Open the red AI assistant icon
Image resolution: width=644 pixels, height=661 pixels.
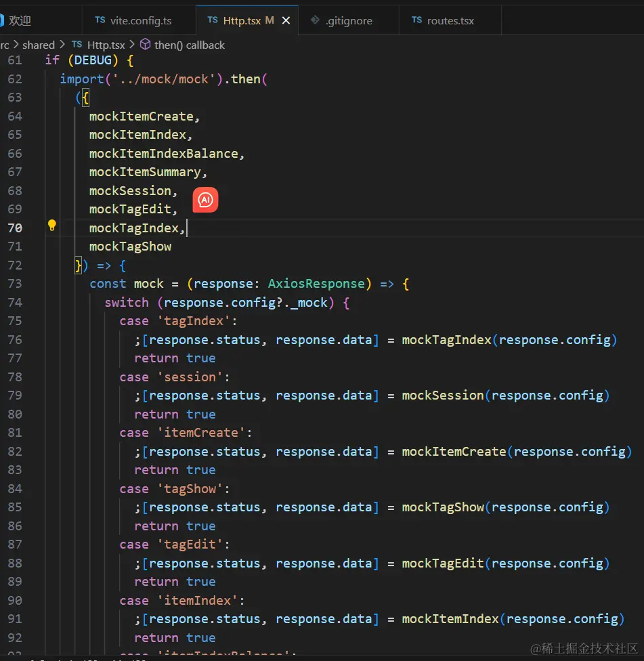tap(205, 200)
